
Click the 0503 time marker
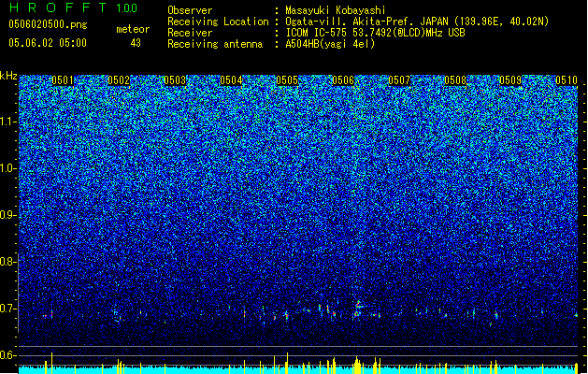175,80
